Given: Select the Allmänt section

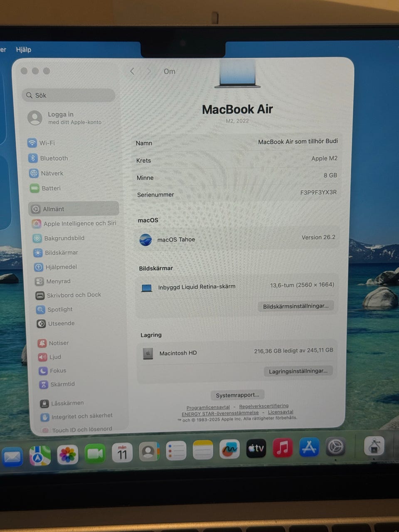Looking at the screenshot, I should coord(74,209).
